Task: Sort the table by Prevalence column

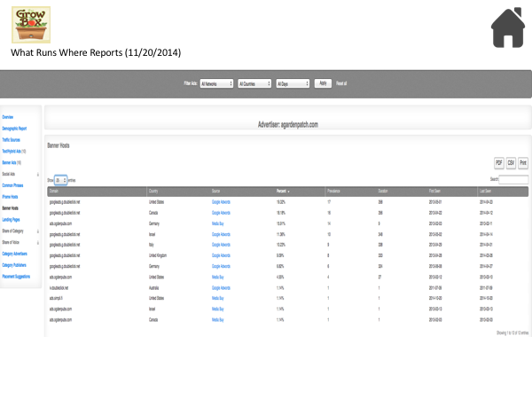Action: click(350, 192)
